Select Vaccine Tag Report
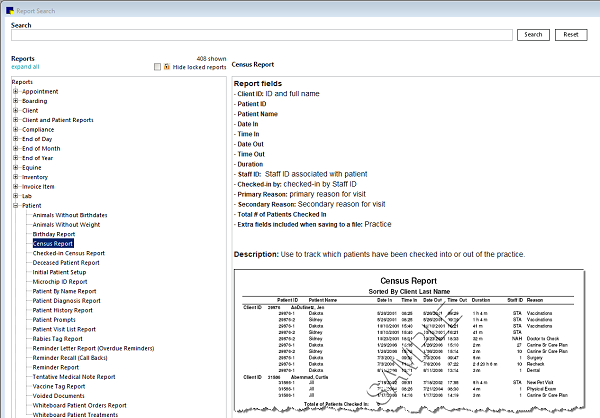Viewport: 600px width, 418px height. click(x=59, y=386)
